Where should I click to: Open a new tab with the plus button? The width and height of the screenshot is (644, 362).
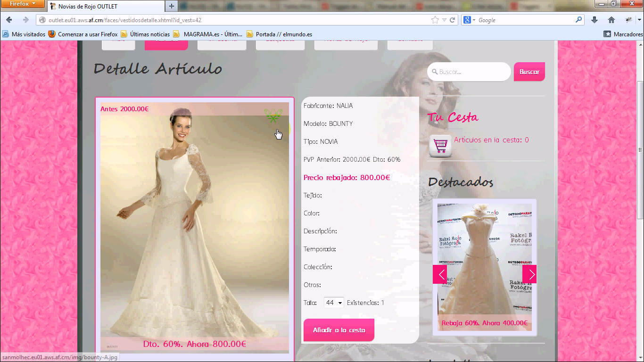point(172,6)
